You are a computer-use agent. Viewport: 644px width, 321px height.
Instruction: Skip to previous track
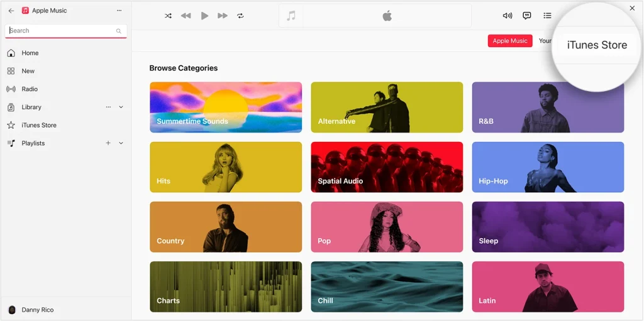click(186, 16)
